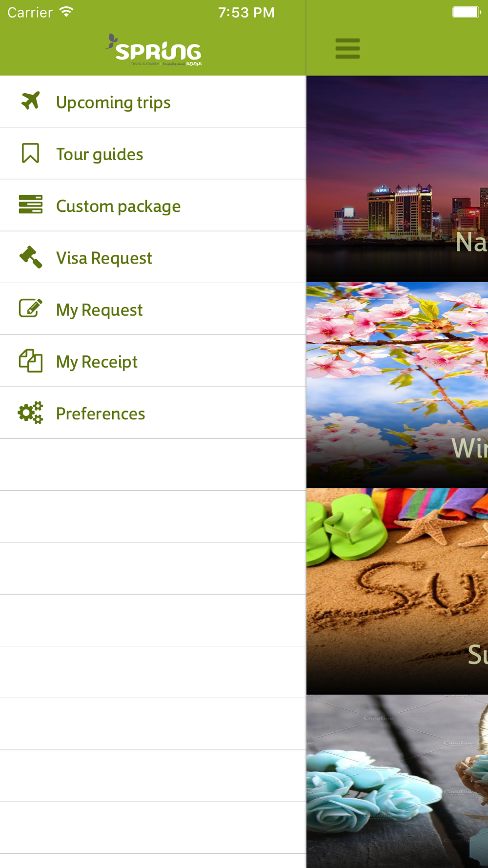Screen dimensions: 488x868
Task: Tap the documents icon for My Receipt
Action: click(30, 361)
